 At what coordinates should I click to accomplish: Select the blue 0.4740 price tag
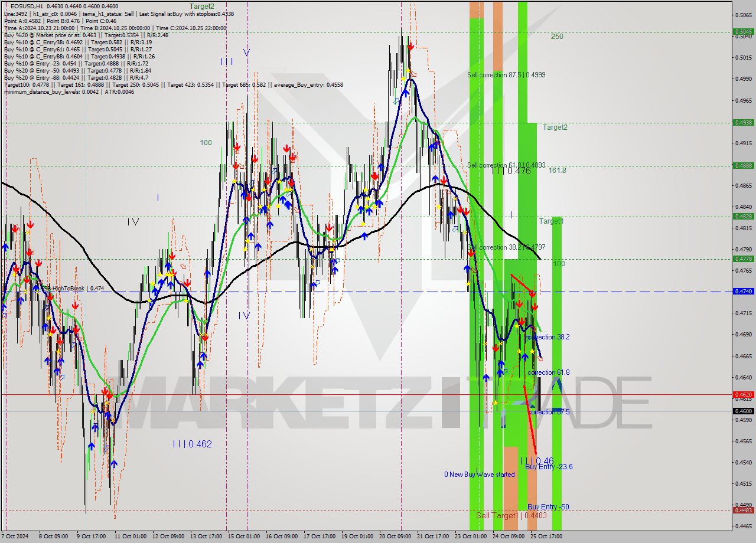click(742, 292)
